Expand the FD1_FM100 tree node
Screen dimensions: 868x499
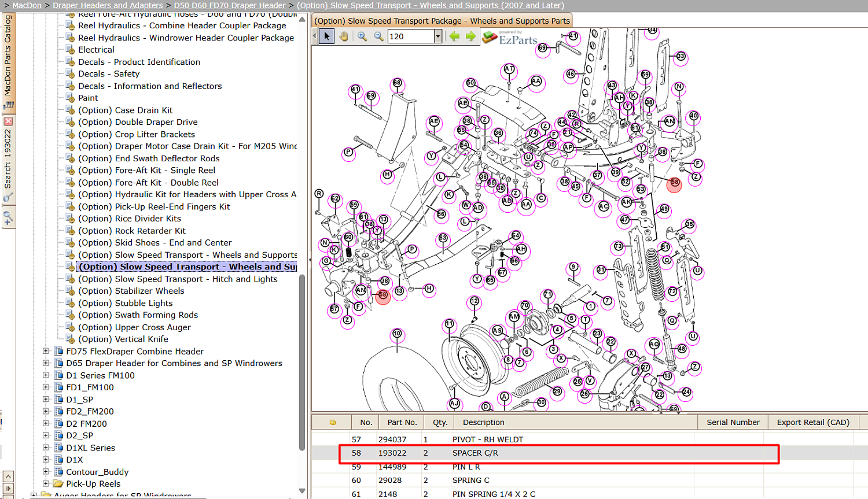point(46,387)
